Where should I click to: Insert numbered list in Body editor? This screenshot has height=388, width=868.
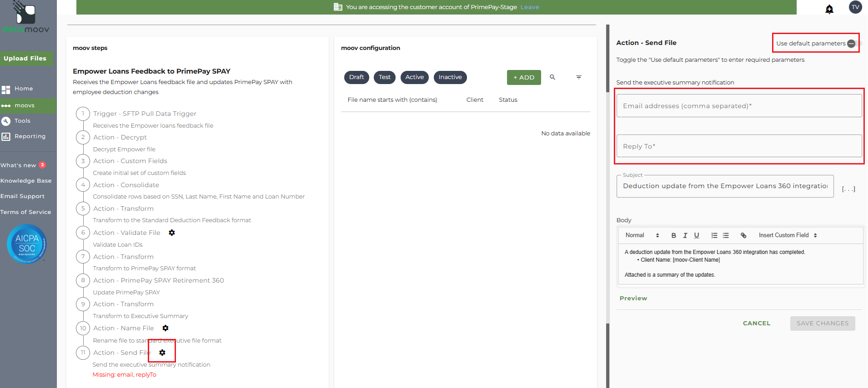click(714, 235)
